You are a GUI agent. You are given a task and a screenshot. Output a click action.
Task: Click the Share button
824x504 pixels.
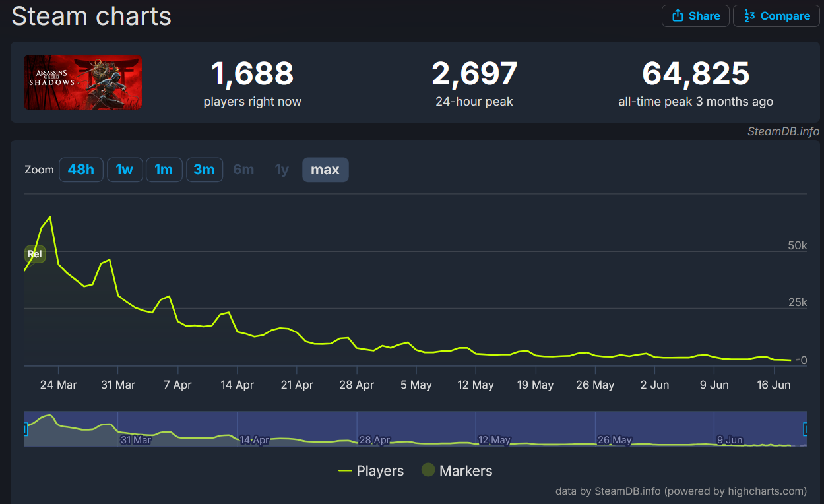tap(695, 16)
